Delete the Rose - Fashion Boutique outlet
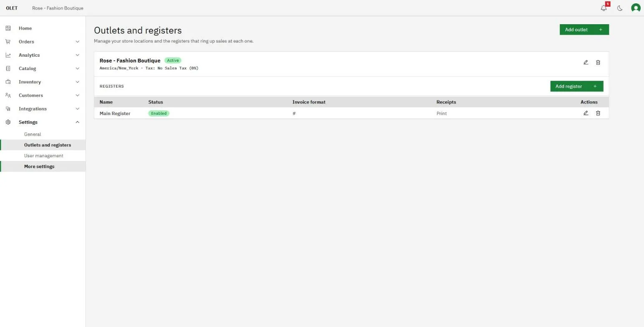644x327 pixels. tap(598, 62)
